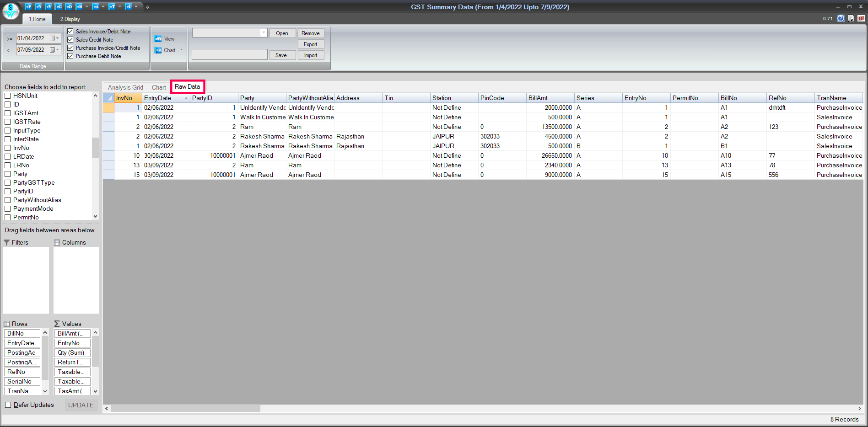This screenshot has height=427, width=868.
Task: Click the 'P' quick access toolbar icon
Action: point(28,6)
